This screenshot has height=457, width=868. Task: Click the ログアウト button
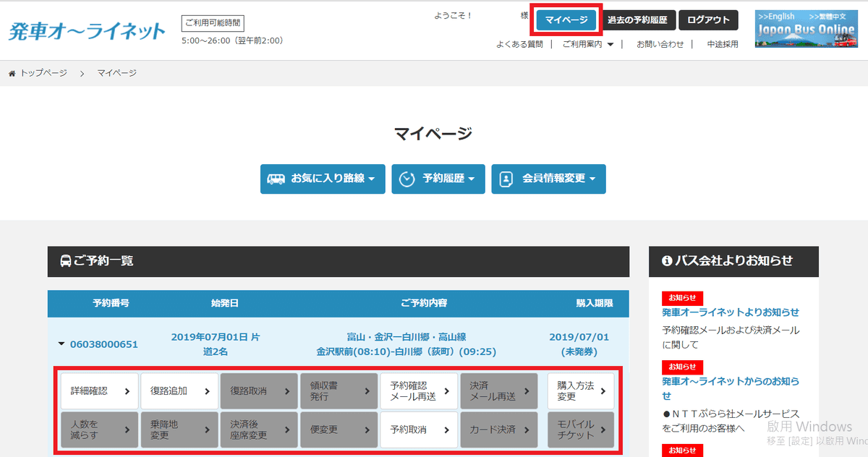click(x=708, y=20)
